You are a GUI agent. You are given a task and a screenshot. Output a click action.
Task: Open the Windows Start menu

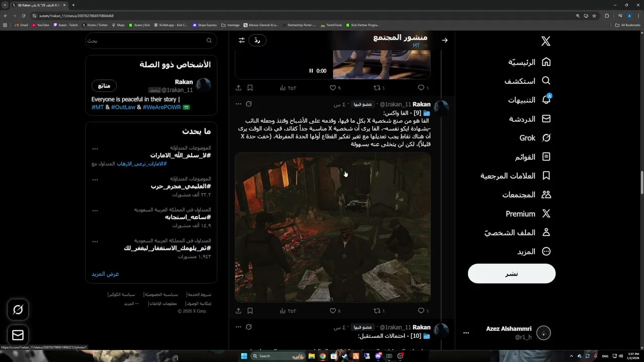tap(244, 356)
